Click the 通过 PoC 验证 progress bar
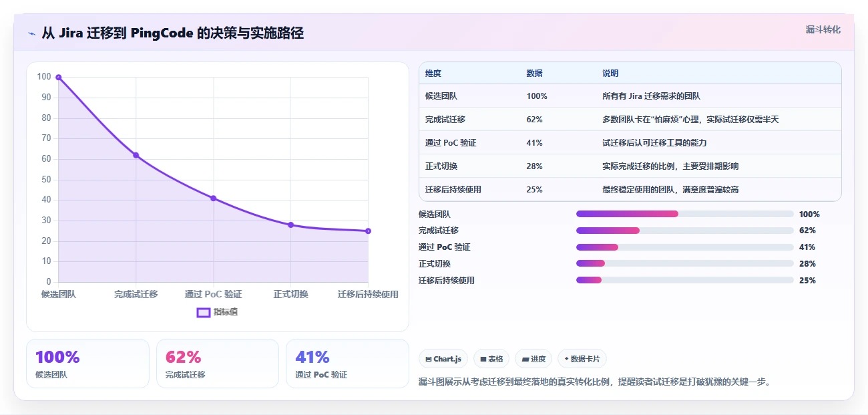 [685, 247]
